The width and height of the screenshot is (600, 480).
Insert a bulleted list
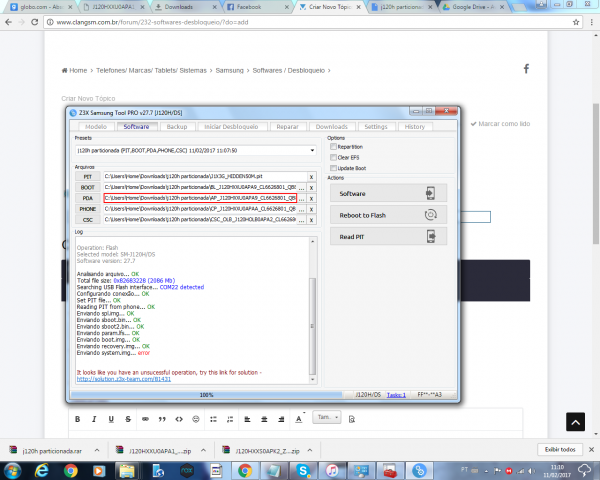[213, 419]
